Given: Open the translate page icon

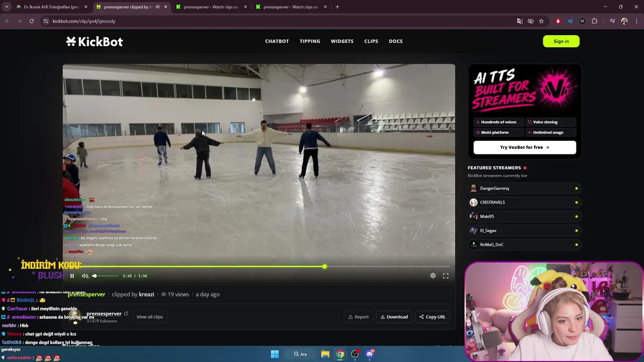Looking at the screenshot, I should pyautogui.click(x=520, y=21).
